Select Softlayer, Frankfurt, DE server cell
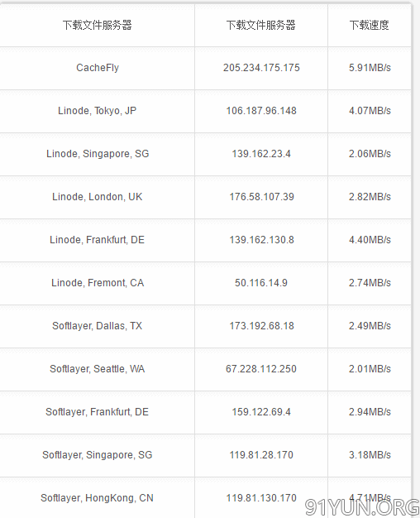The width and height of the screenshot is (420, 518). 98,412
